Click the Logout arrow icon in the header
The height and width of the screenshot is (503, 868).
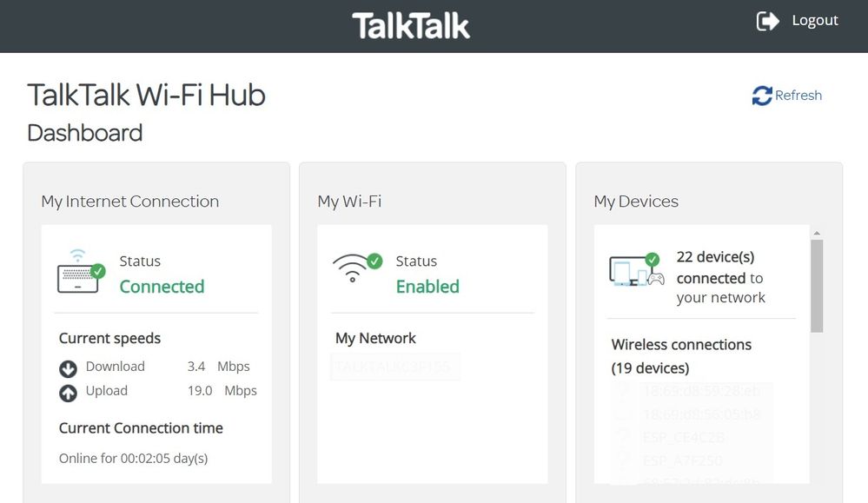pyautogui.click(x=765, y=19)
